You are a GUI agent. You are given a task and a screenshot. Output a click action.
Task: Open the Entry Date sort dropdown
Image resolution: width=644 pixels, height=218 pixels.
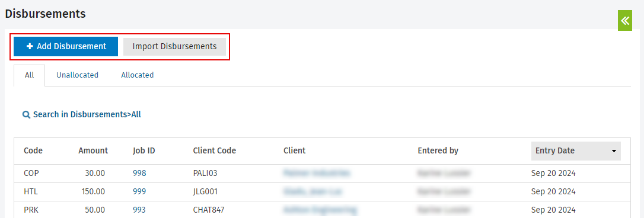click(576, 150)
